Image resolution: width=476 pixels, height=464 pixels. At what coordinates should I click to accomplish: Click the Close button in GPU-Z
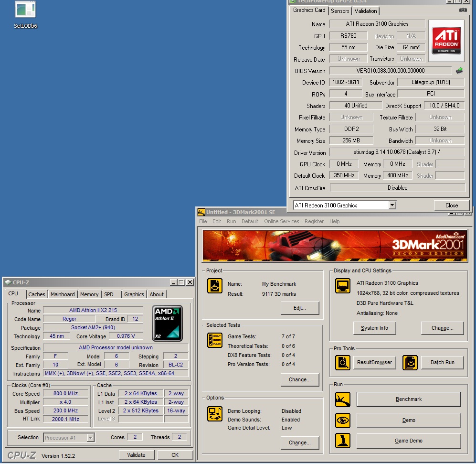(451, 205)
